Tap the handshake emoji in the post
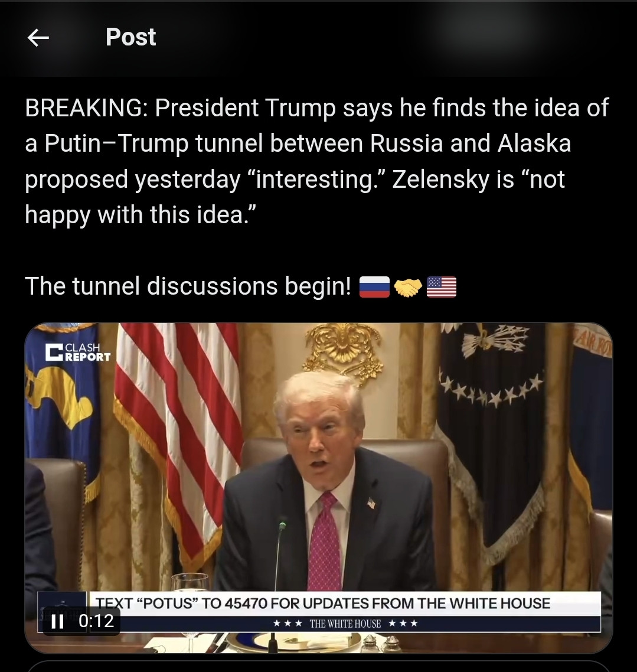This screenshot has height=672, width=637. point(408,287)
